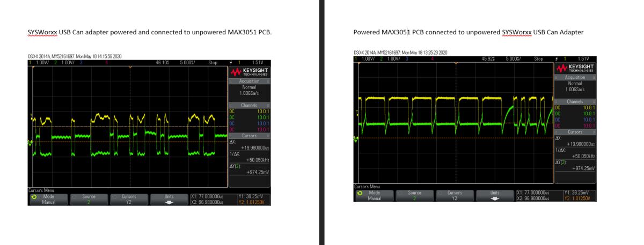Click right scope timestamp line 13:25:23 2020

pyautogui.click(x=400, y=53)
